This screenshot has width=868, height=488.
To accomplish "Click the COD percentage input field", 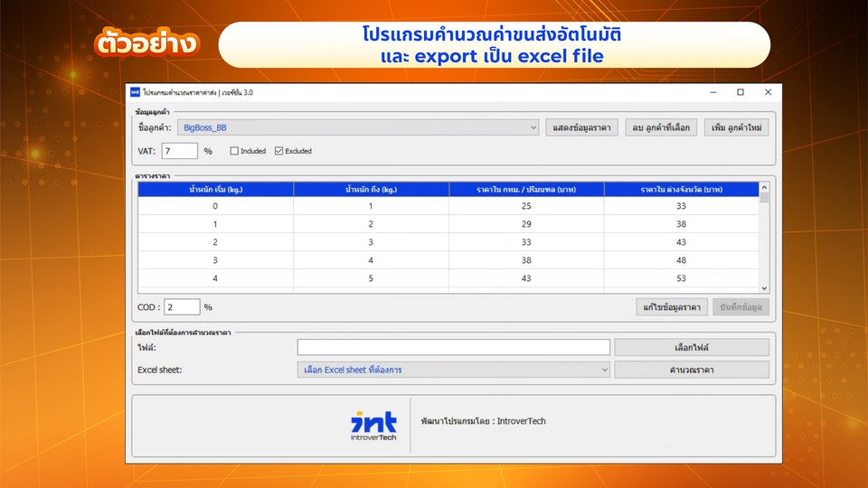I will (x=182, y=307).
